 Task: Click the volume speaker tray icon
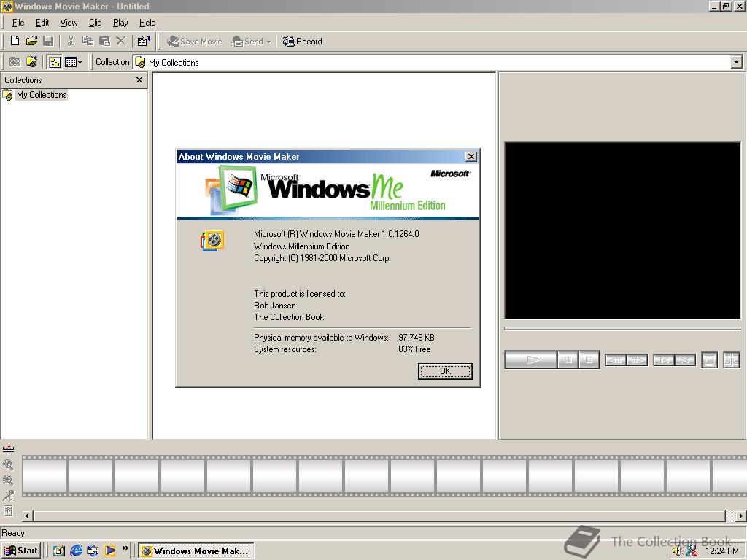(x=677, y=551)
